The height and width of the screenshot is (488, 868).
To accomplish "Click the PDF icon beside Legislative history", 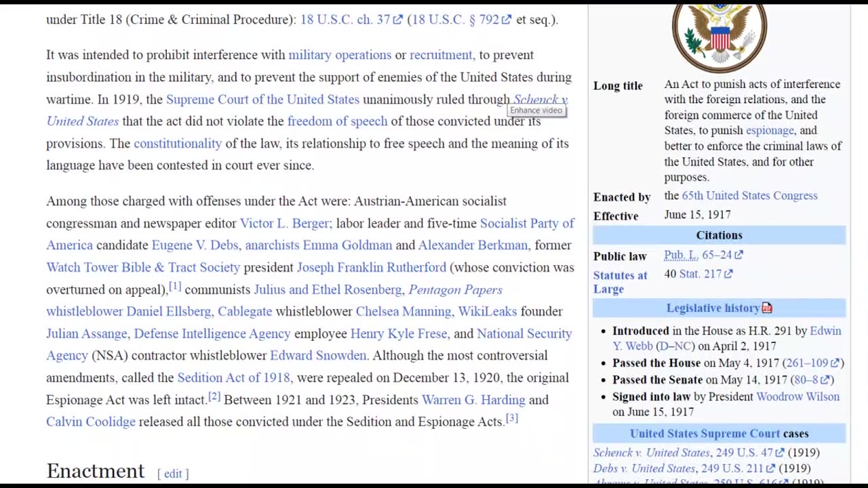I will pos(767,308).
